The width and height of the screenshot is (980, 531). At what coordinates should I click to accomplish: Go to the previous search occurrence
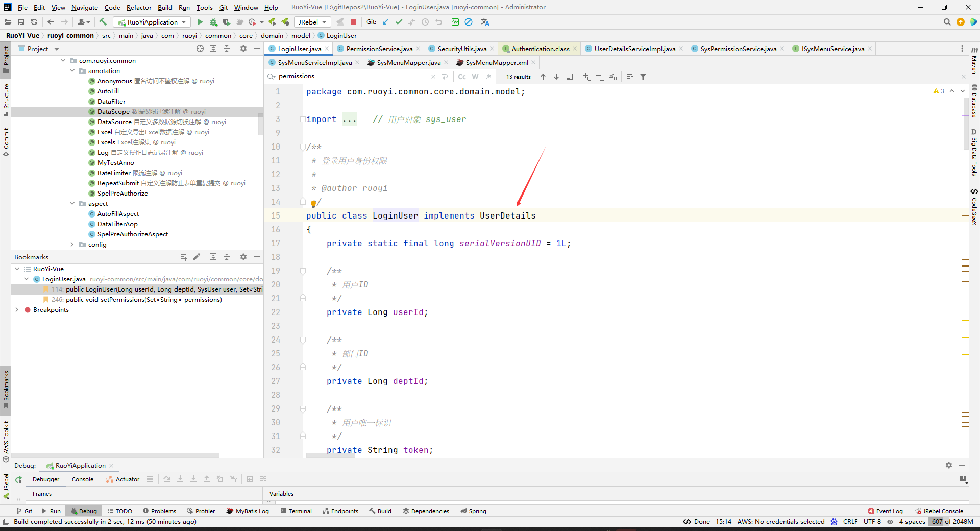(x=543, y=77)
